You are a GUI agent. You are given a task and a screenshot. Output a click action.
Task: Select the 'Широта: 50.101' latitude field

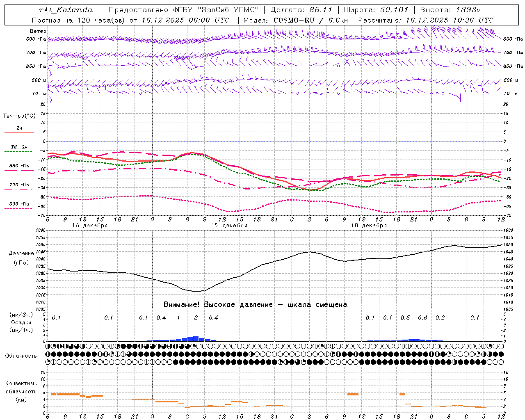(376, 9)
